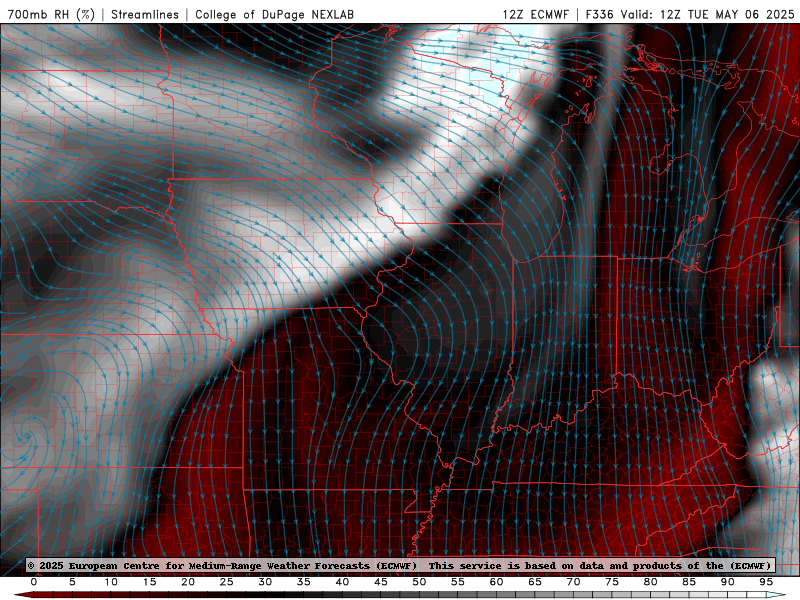Screen dimensions: 800x600
Task: Click the "70" colorbar scale label
Action: coord(573,582)
